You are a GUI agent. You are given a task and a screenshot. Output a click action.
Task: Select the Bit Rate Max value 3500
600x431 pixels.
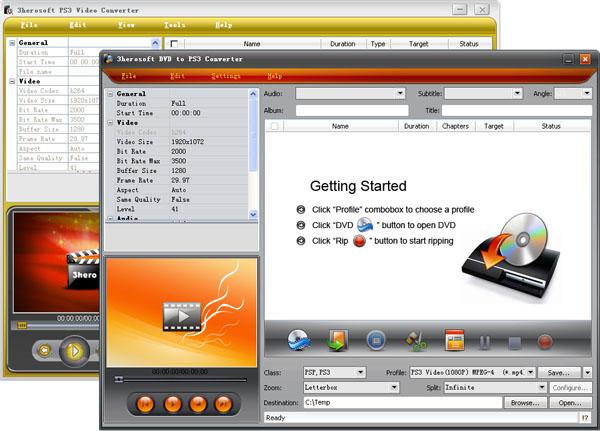tap(179, 161)
